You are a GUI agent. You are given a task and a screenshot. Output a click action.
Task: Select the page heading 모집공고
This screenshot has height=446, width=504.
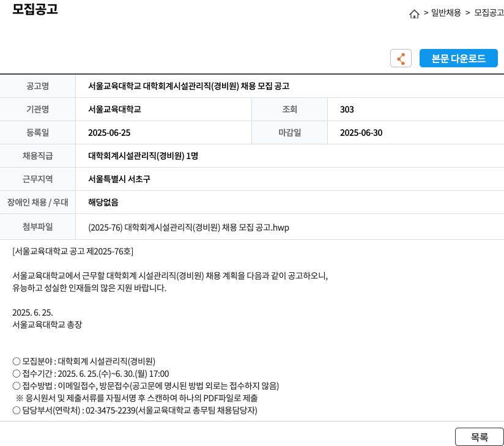pyautogui.click(x=35, y=9)
